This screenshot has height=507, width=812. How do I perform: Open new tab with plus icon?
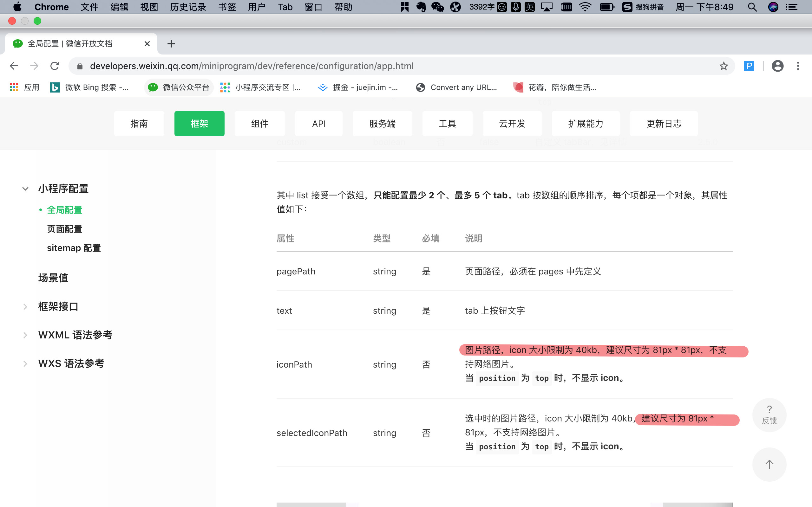click(171, 44)
